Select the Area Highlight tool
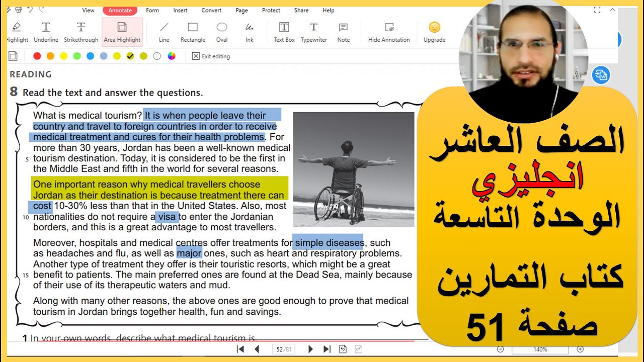Screen dimensions: 644x362 (122, 32)
